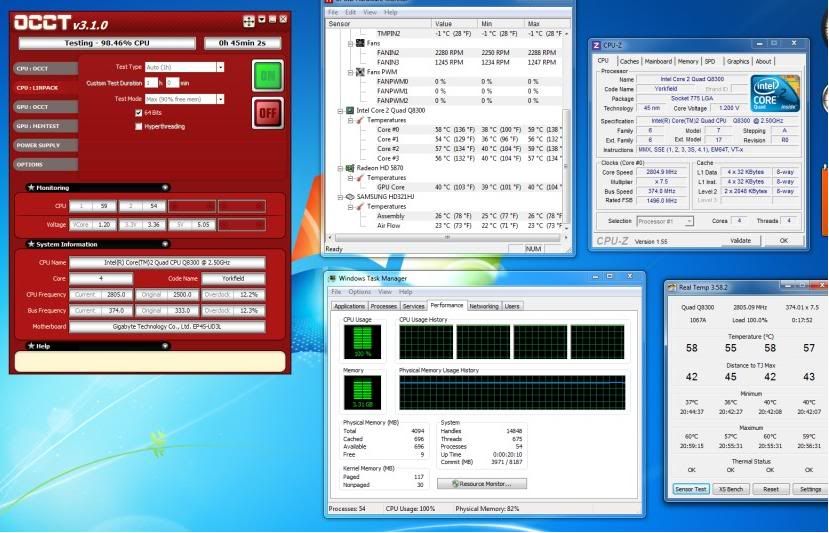Click the Windows Task Manager title icon
This screenshot has width=829, height=533.
pos(332,278)
